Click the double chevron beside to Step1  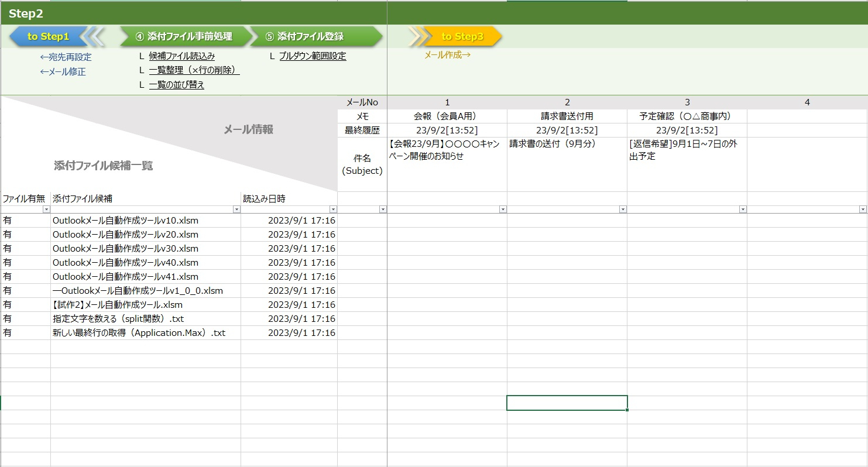94,37
